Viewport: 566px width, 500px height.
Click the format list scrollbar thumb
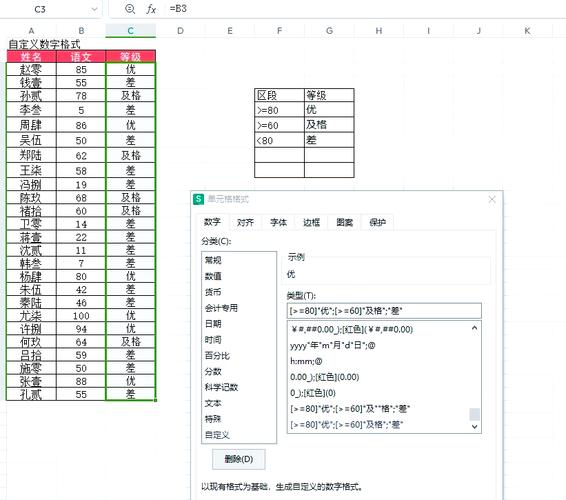474,414
